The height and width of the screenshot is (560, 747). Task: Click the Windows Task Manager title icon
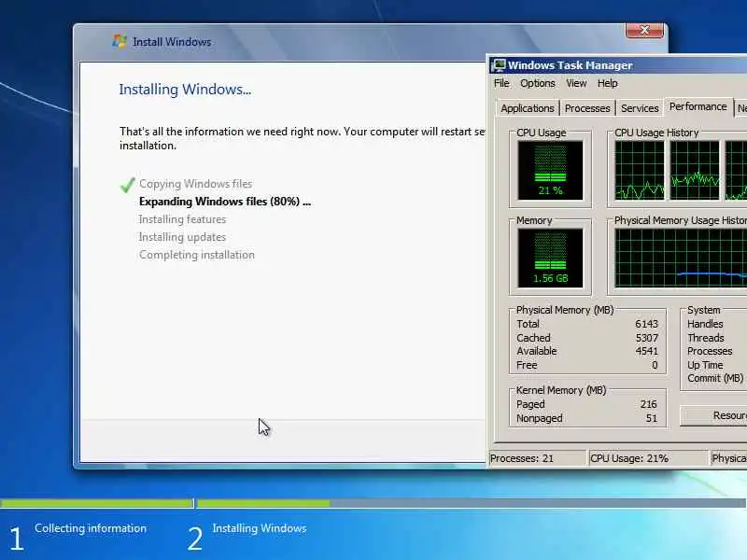[x=499, y=65]
